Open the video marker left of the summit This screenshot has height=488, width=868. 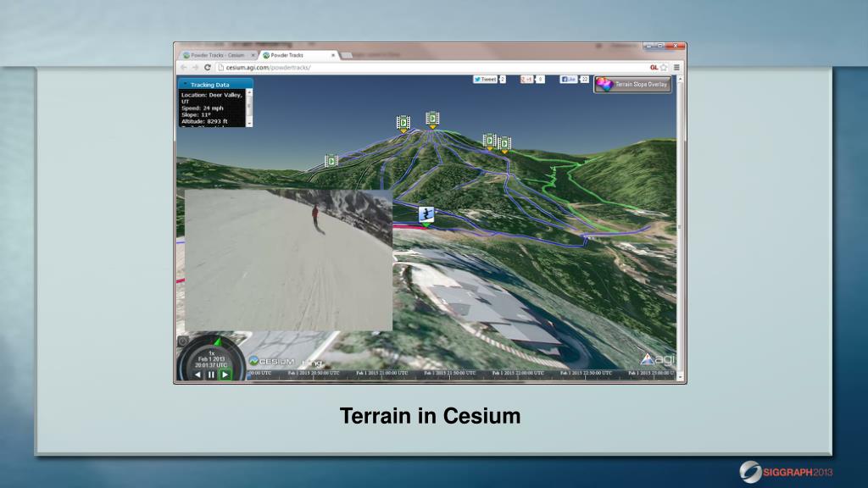(403, 124)
